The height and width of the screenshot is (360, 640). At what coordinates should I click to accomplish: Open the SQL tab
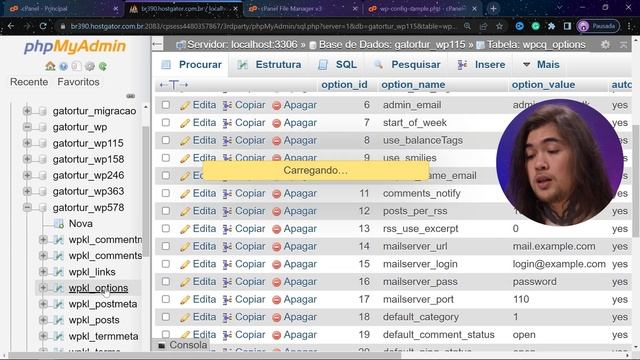pos(338,64)
